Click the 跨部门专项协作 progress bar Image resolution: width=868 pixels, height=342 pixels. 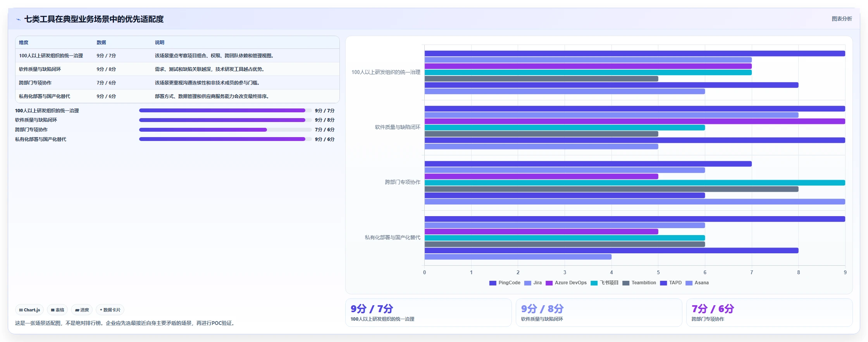tap(226, 130)
